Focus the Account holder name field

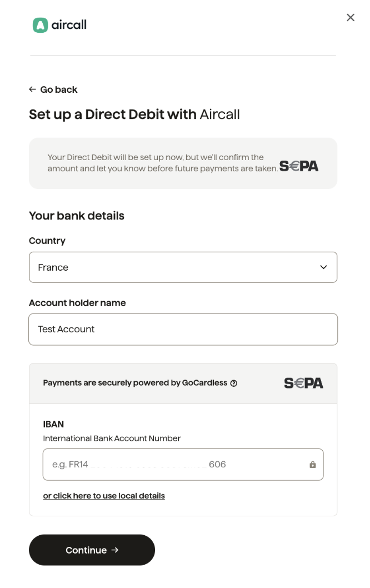coord(183,329)
